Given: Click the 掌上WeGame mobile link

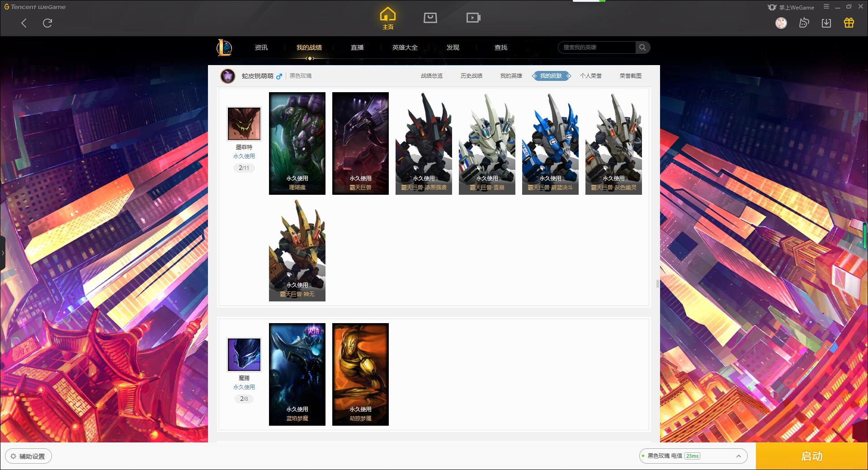Looking at the screenshot, I should 791,7.
